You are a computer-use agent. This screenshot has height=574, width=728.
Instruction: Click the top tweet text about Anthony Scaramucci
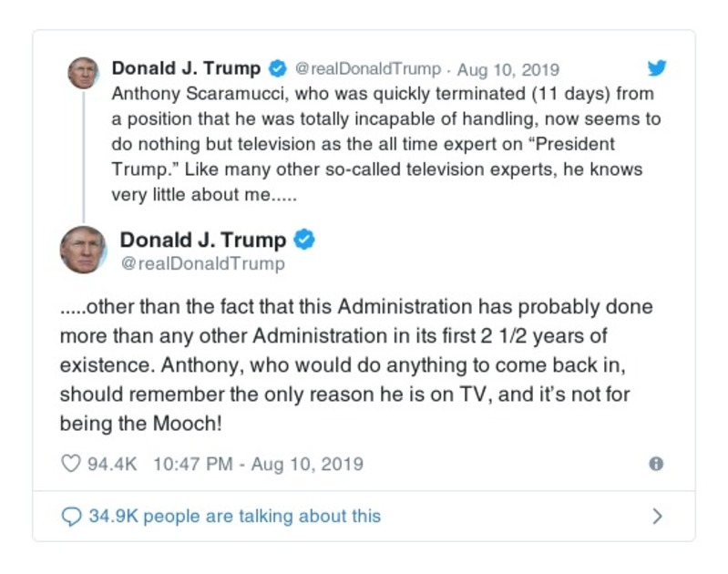coord(383,144)
